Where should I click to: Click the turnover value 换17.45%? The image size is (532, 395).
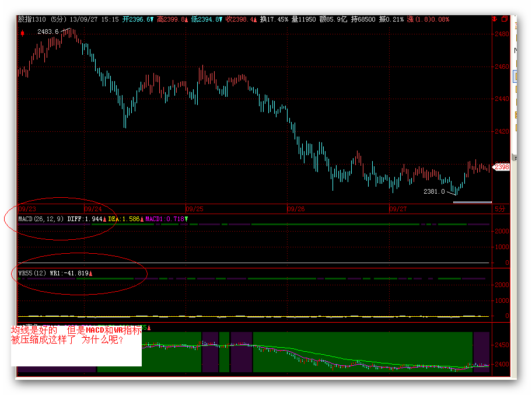274,19
